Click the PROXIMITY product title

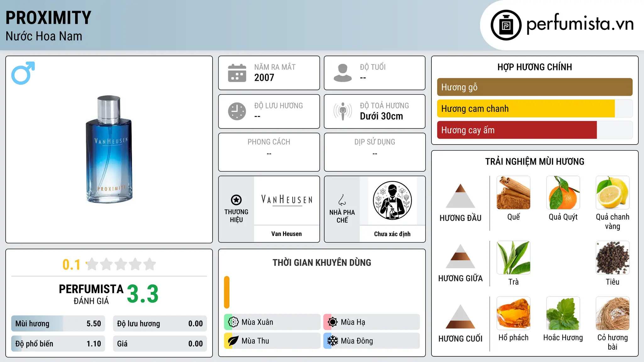(48, 18)
